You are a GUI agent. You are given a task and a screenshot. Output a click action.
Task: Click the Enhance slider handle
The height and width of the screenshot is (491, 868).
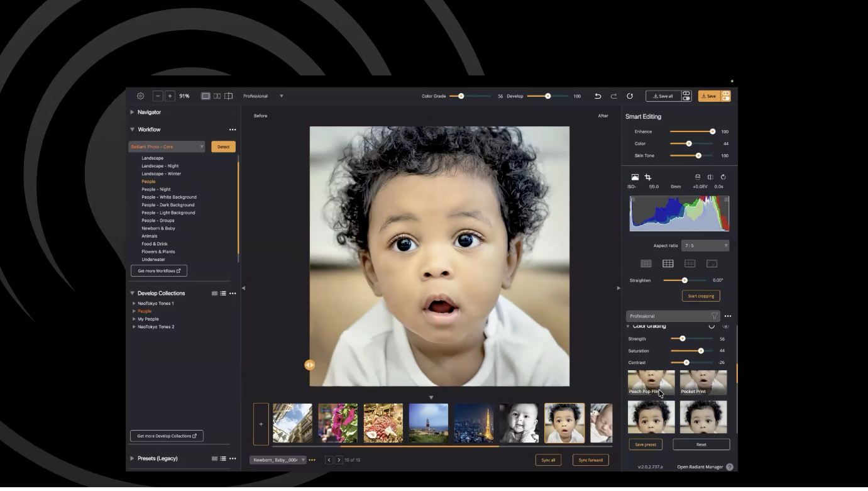coord(712,131)
